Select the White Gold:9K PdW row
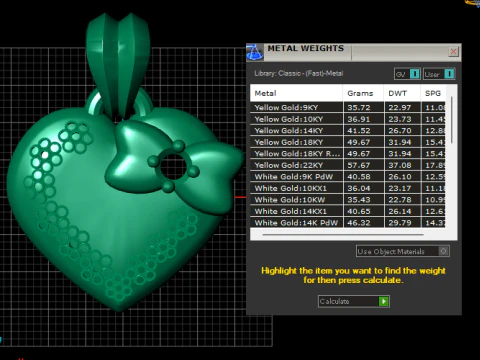Screen dimensions: 480x360 [348, 177]
